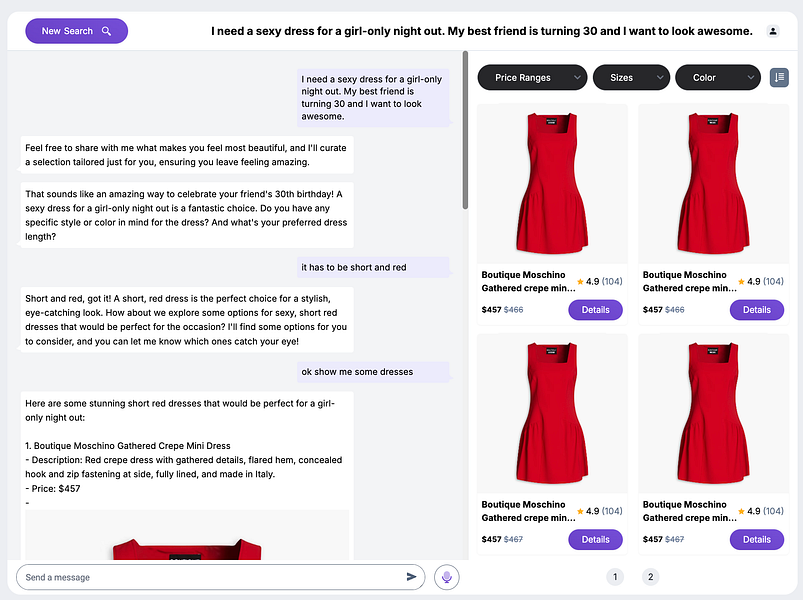Open Details for top-right $466 dress
Viewport: 803px width, 600px height.
[756, 310]
